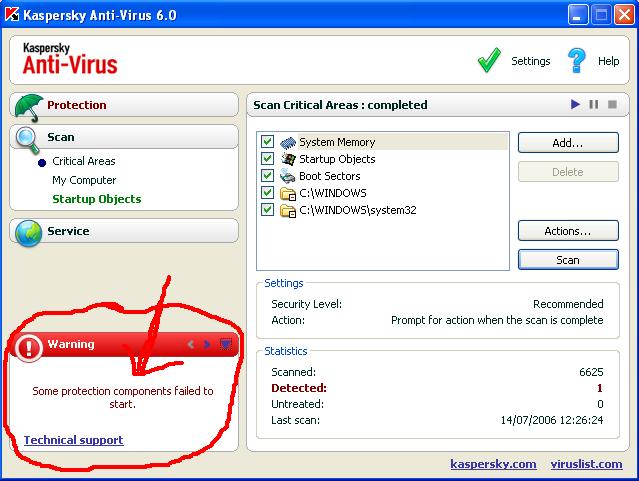Show previous warning message arrow
The image size is (639, 481).
[x=191, y=344]
